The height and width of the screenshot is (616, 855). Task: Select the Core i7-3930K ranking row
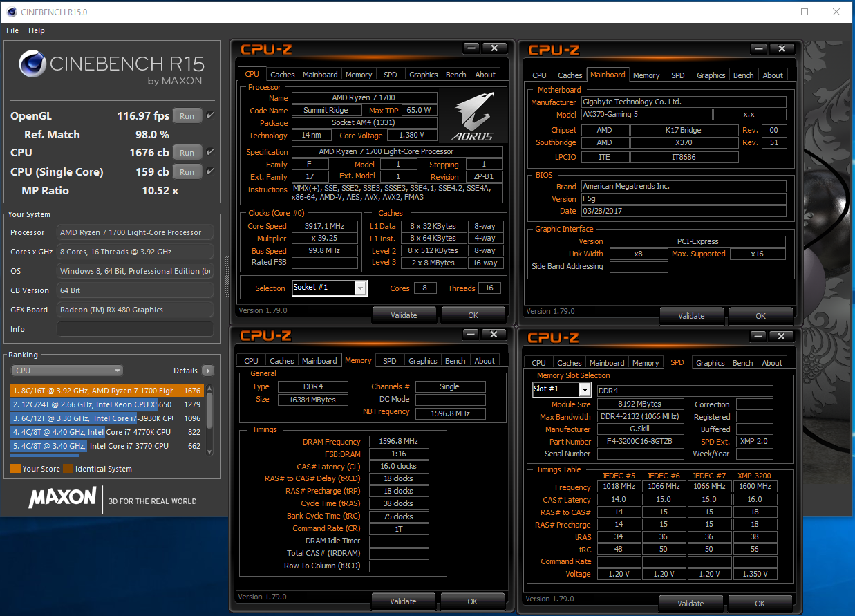(107, 418)
